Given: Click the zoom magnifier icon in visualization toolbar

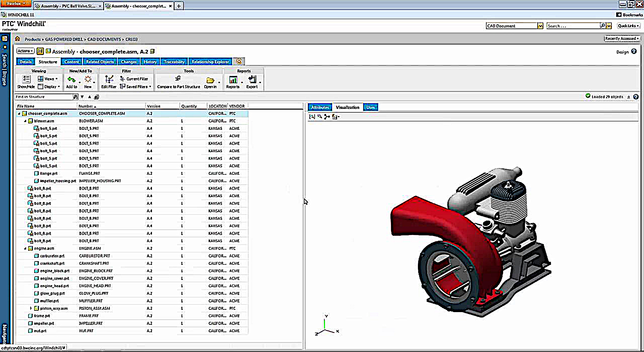Looking at the screenshot, I should pyautogui.click(x=320, y=117).
